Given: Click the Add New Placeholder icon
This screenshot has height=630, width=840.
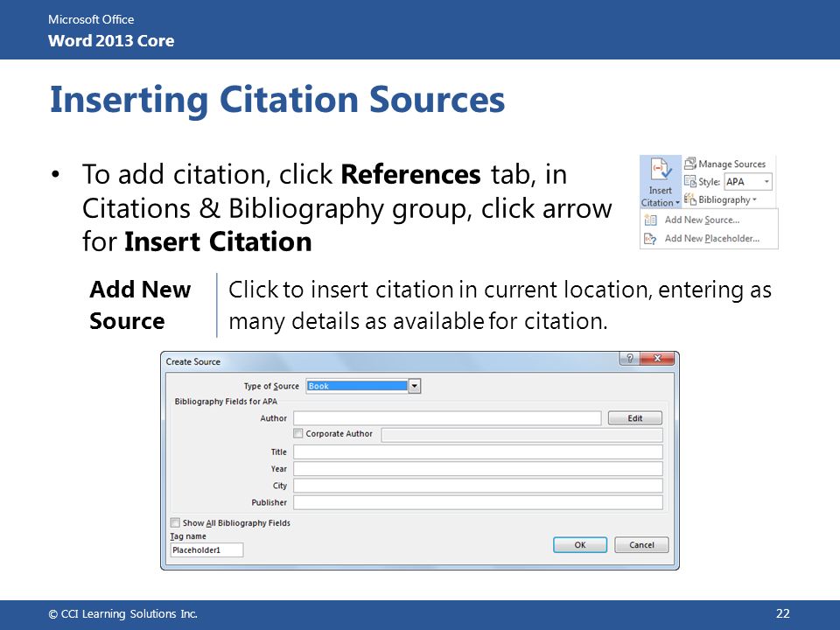Looking at the screenshot, I should [x=650, y=239].
